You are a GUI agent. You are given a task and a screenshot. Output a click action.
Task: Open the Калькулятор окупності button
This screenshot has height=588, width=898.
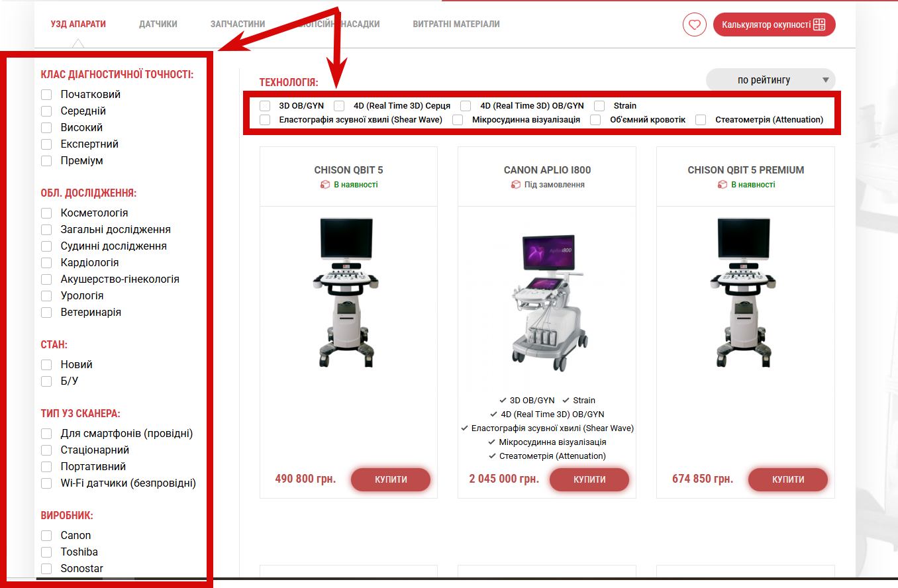pyautogui.click(x=774, y=24)
